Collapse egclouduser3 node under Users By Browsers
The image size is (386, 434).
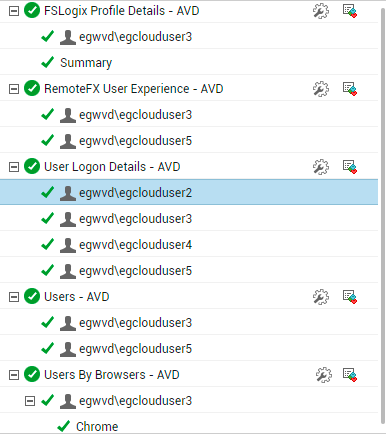[x=30, y=401]
